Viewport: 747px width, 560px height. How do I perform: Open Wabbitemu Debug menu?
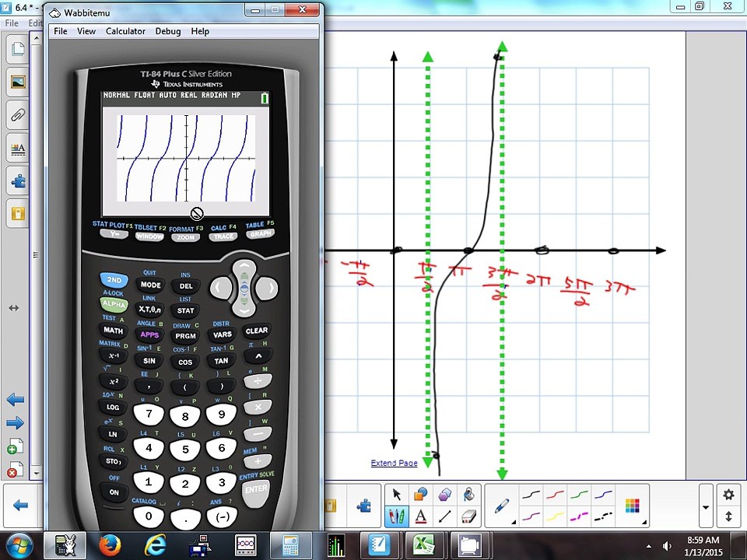[168, 31]
